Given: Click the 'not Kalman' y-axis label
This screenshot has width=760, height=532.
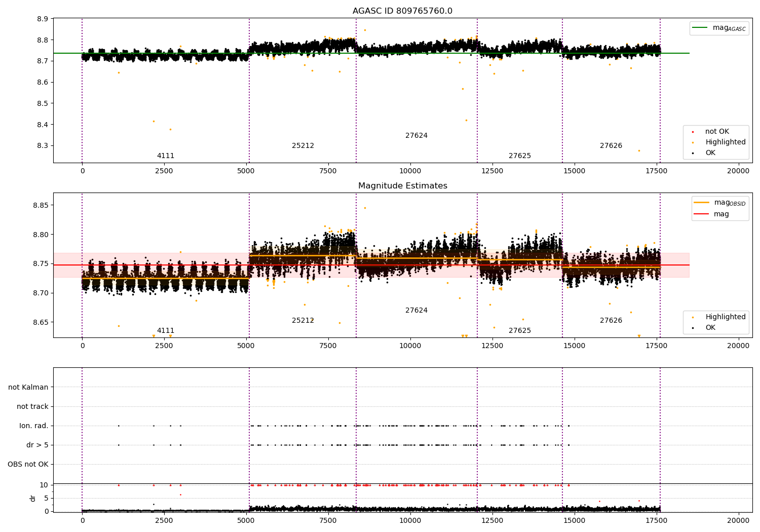Looking at the screenshot, I should click(28, 388).
